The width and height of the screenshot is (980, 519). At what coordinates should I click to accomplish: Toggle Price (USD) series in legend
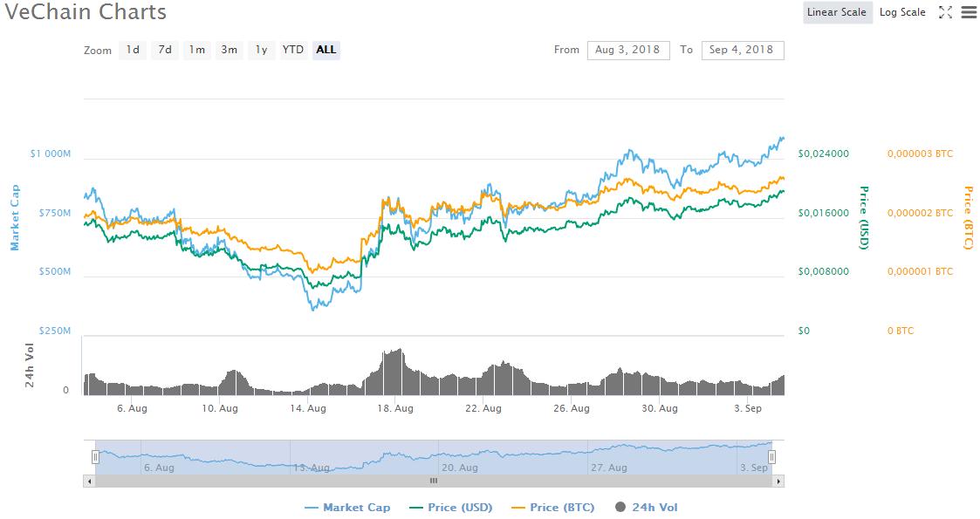point(450,507)
